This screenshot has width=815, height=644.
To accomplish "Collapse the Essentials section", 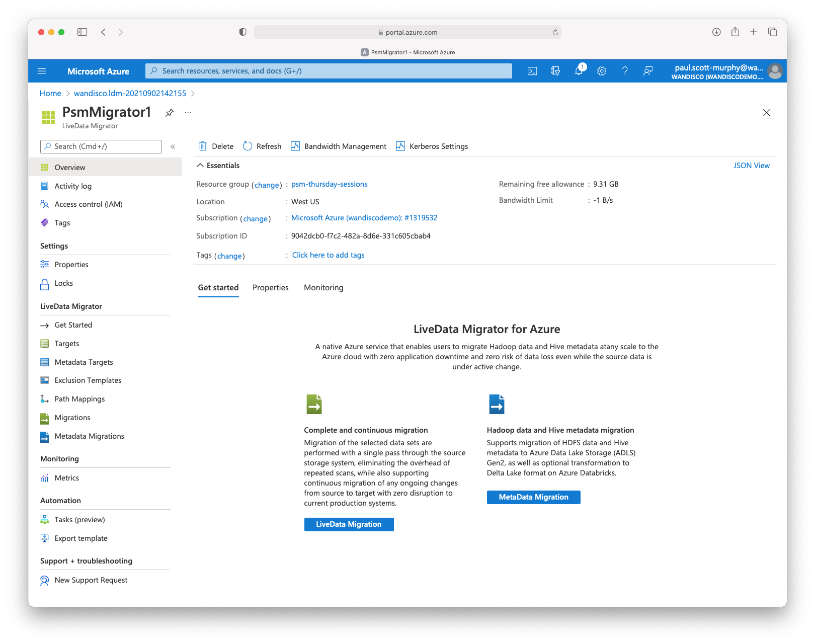I will (x=200, y=166).
